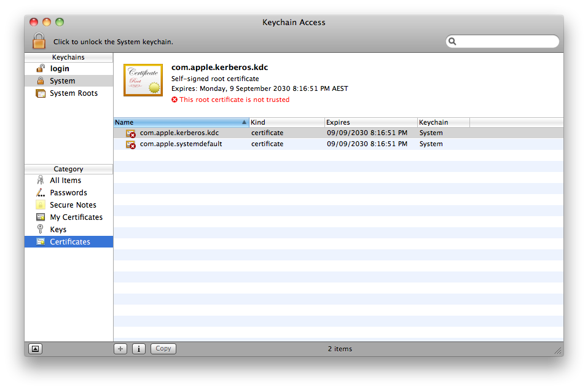Show info for selected item
This screenshot has width=588, height=390.
[x=139, y=349]
